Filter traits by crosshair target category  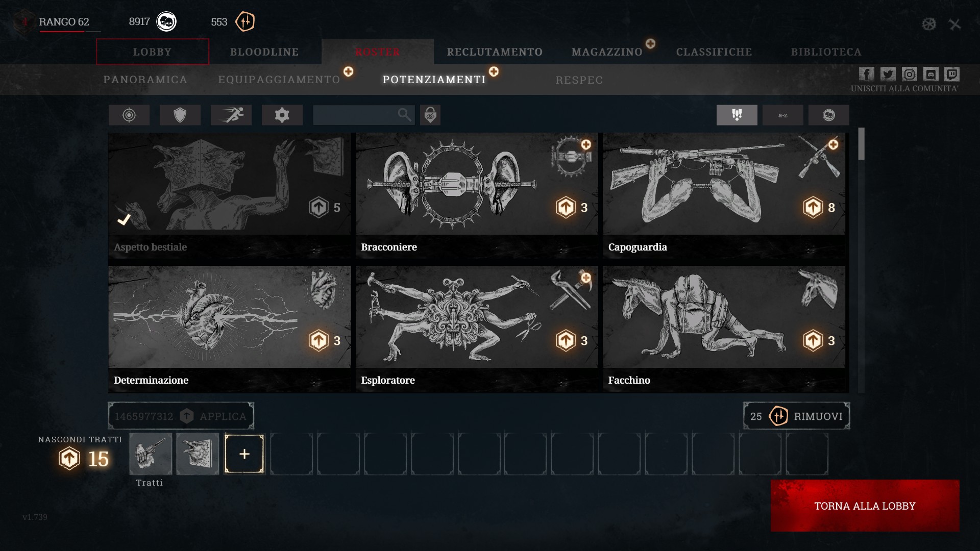129,115
